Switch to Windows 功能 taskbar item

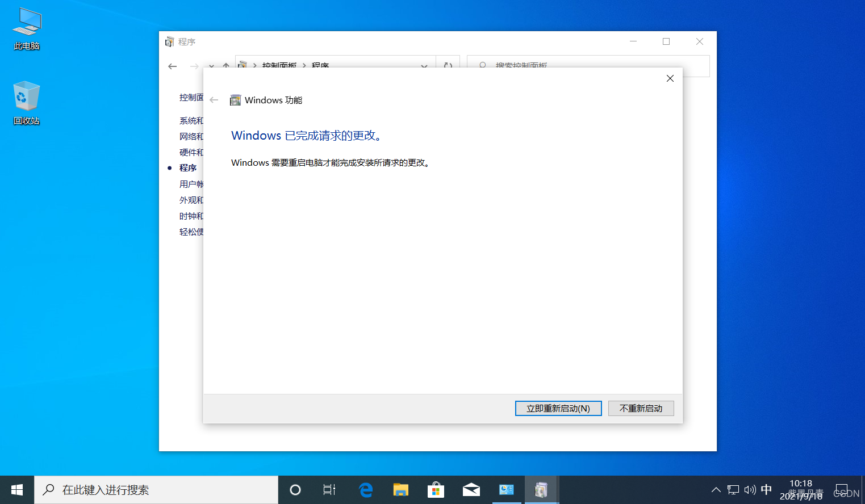tap(542, 490)
